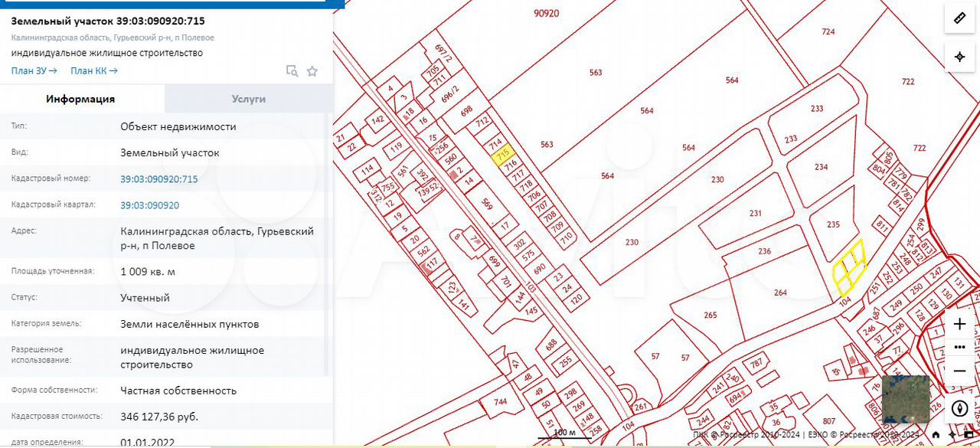
Task: Select the yellow highlighted parcel 715
Action: click(503, 155)
